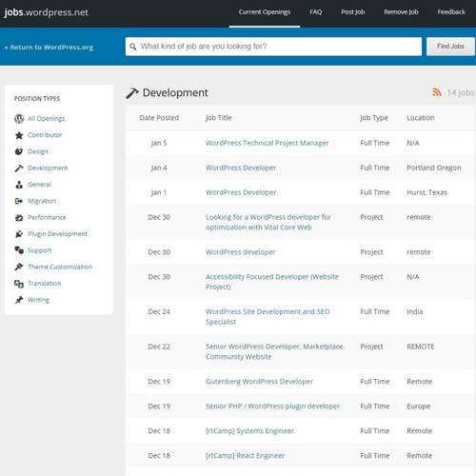The width and height of the screenshot is (476, 476).
Task: Click the speech bubbles icon beside Support
Action: pos(19,250)
